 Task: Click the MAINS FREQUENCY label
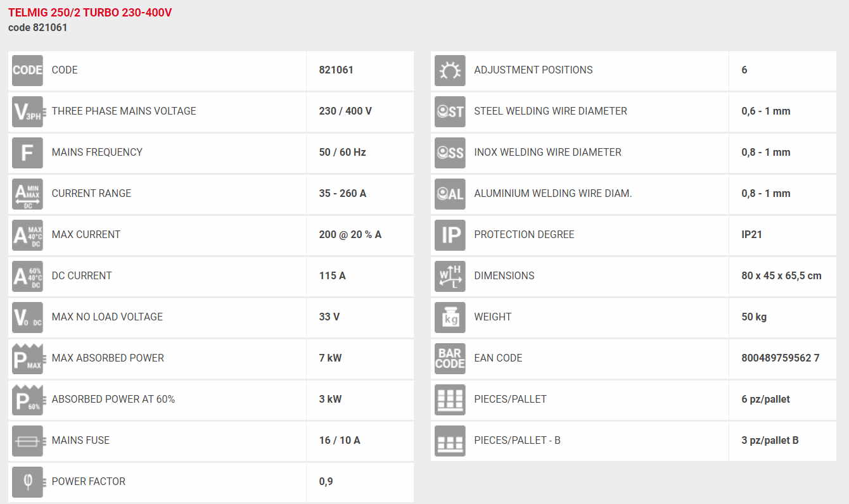[x=97, y=152]
